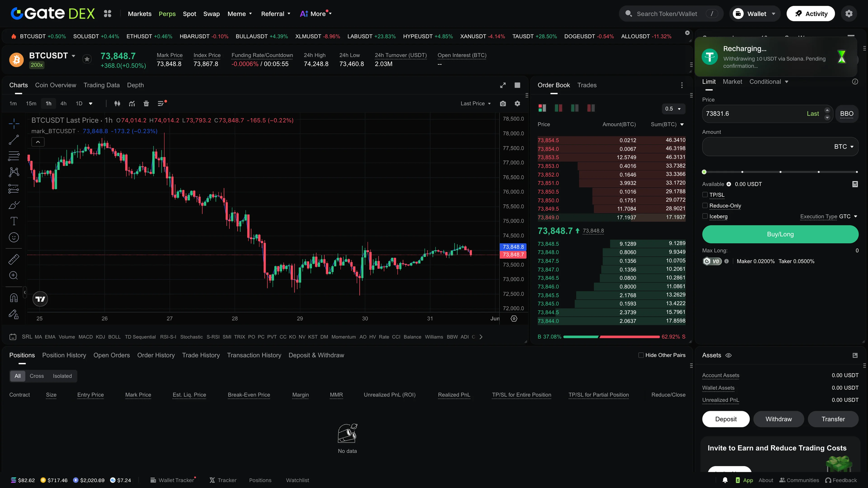Switch to the Trades tab
The width and height of the screenshot is (868, 488).
[x=587, y=85]
